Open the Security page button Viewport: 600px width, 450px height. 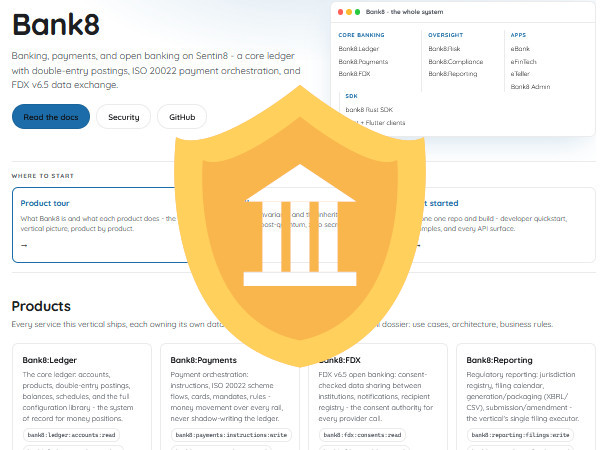point(124,117)
